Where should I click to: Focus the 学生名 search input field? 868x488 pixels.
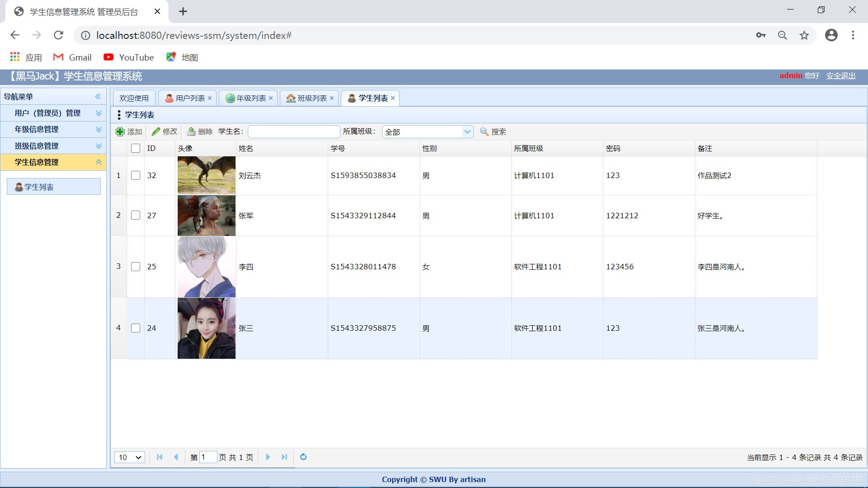pos(294,131)
